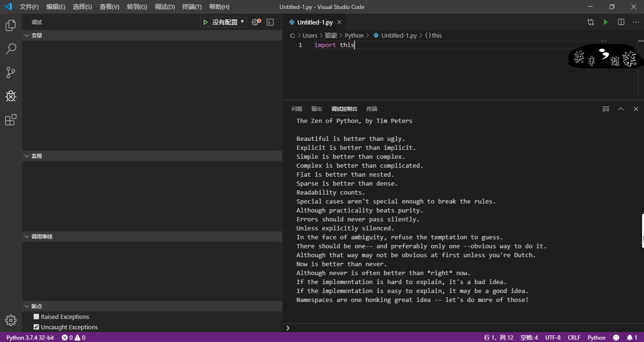Screen dimensions: 644x342
Task: Click Python folder in the breadcrumb
Action: (x=354, y=35)
